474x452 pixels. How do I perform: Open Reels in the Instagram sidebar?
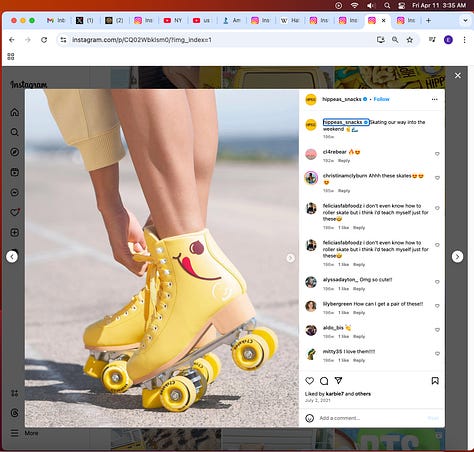[x=15, y=172]
